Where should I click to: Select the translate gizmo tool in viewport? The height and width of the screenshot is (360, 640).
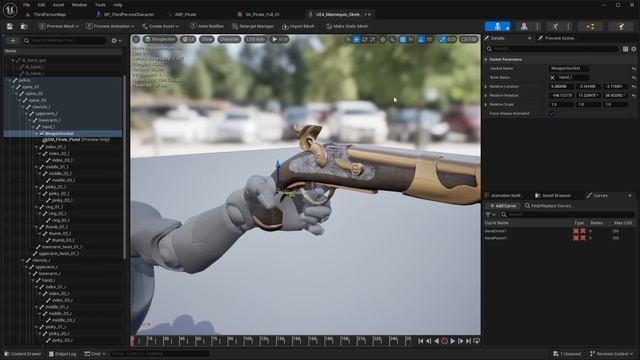(x=357, y=39)
